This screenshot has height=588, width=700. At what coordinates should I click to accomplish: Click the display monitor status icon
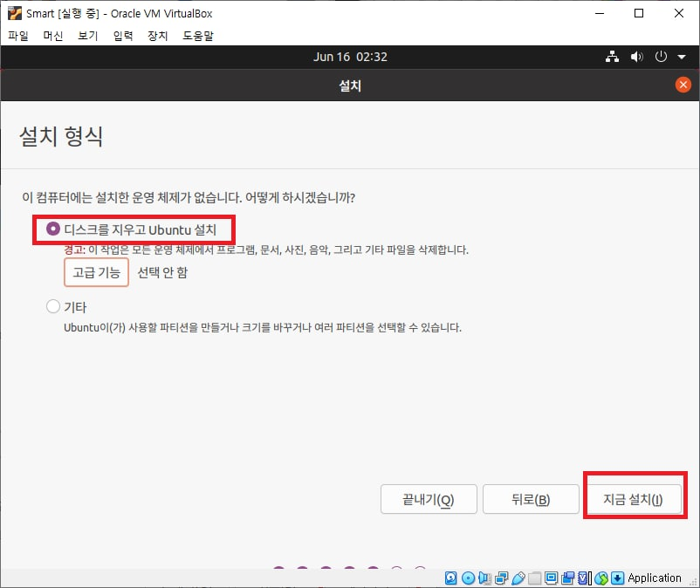pyautogui.click(x=552, y=578)
